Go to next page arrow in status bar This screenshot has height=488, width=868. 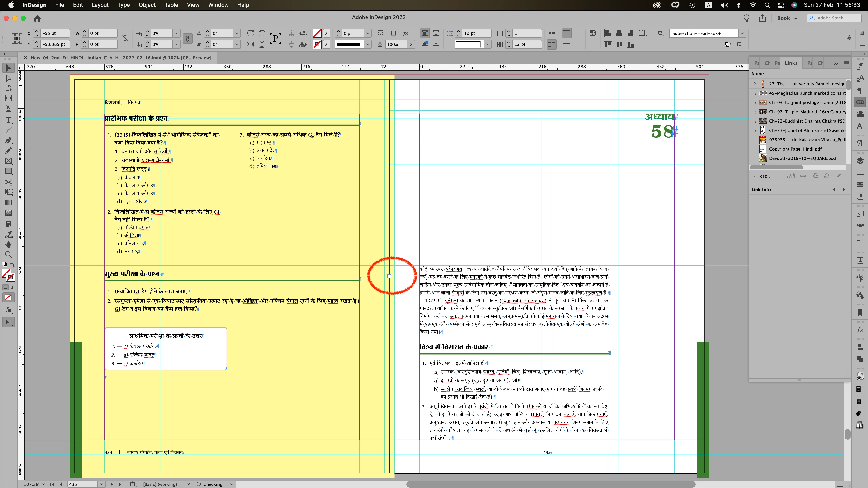112,484
